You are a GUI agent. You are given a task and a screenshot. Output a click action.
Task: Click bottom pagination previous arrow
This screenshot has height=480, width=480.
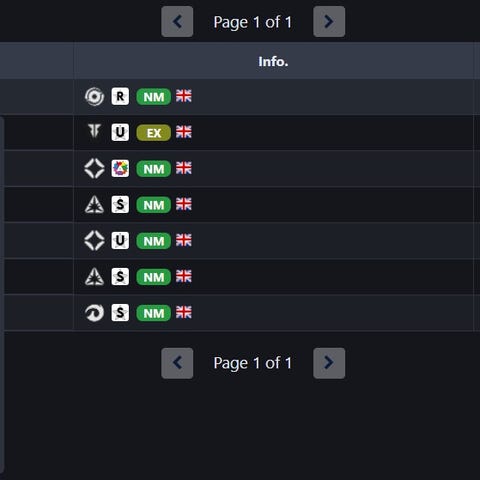point(177,363)
